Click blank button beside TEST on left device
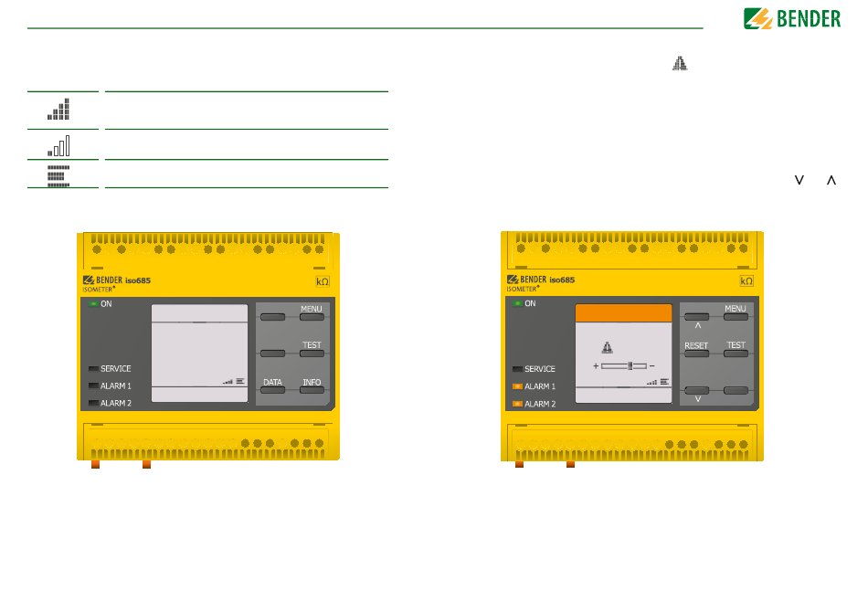This screenshot has height=602, width=868. (273, 354)
